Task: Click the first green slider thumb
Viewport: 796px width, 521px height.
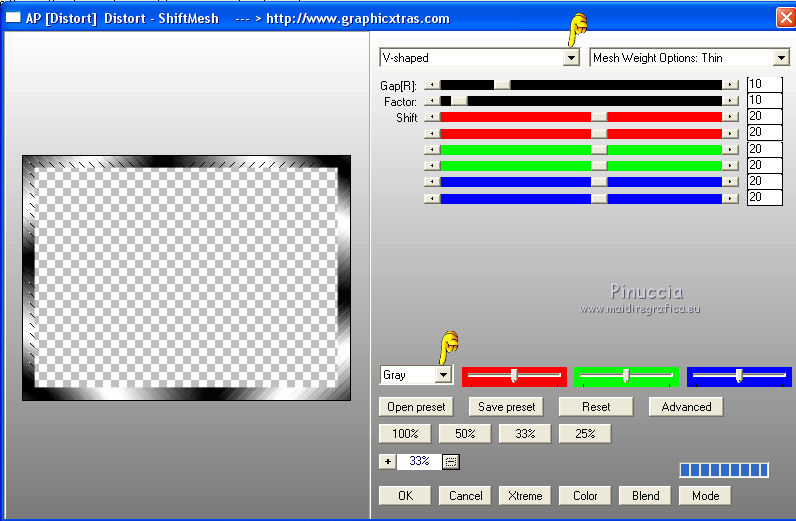Action: [x=599, y=150]
